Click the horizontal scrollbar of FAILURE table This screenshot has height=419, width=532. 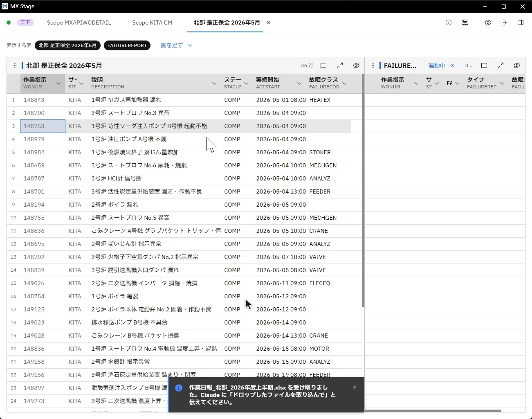pos(433,410)
